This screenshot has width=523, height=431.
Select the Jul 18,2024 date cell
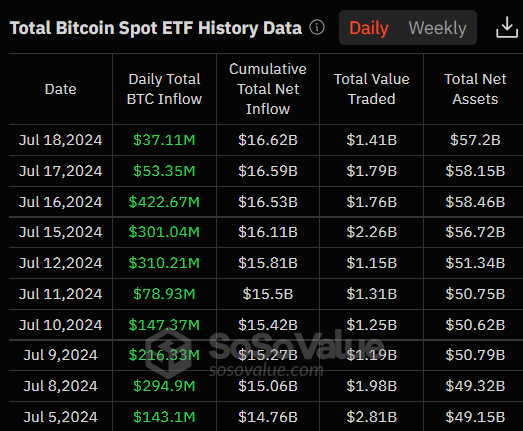click(x=60, y=140)
